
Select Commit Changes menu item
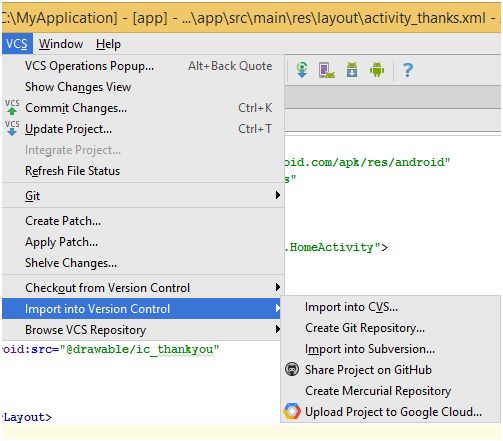(143, 108)
